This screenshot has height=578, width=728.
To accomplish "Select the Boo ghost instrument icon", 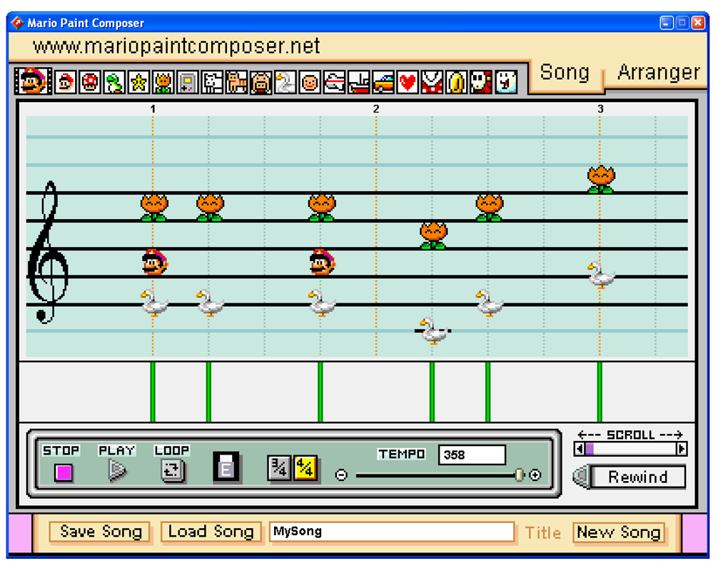I will pos(505,83).
